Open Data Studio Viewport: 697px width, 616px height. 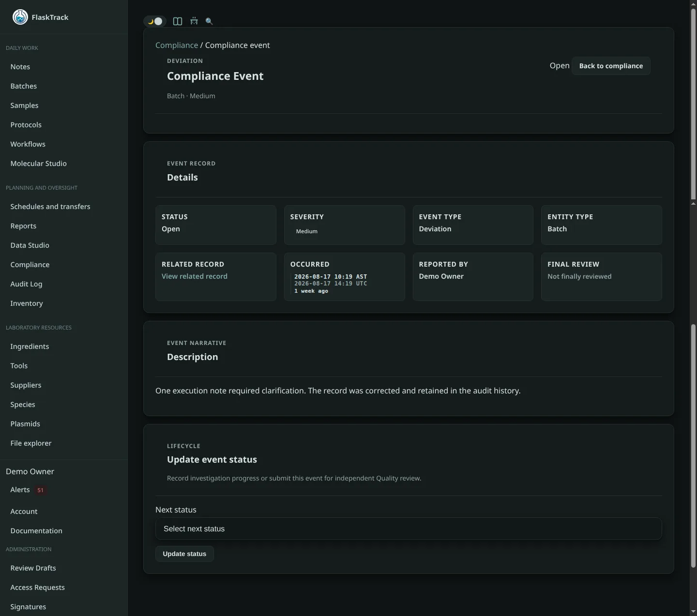point(30,245)
